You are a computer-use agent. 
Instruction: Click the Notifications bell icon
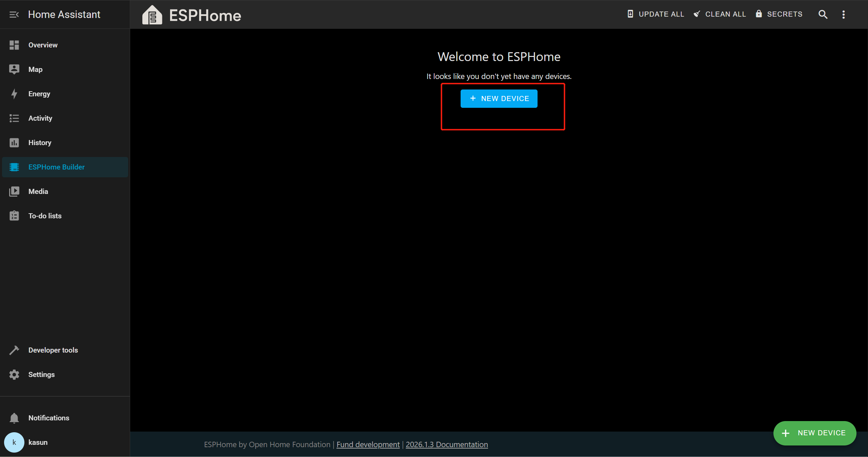[x=14, y=418]
